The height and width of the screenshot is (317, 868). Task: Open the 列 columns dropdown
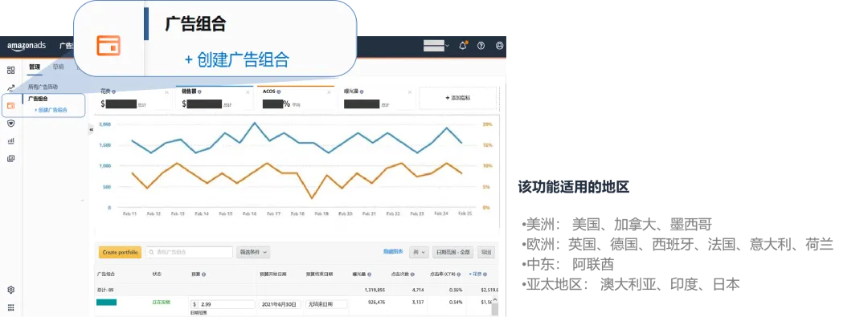click(419, 252)
